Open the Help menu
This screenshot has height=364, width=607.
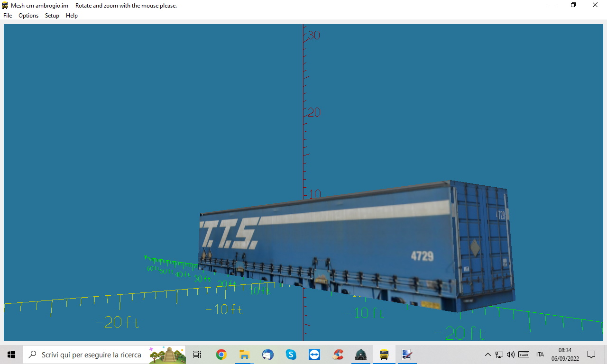tap(72, 16)
